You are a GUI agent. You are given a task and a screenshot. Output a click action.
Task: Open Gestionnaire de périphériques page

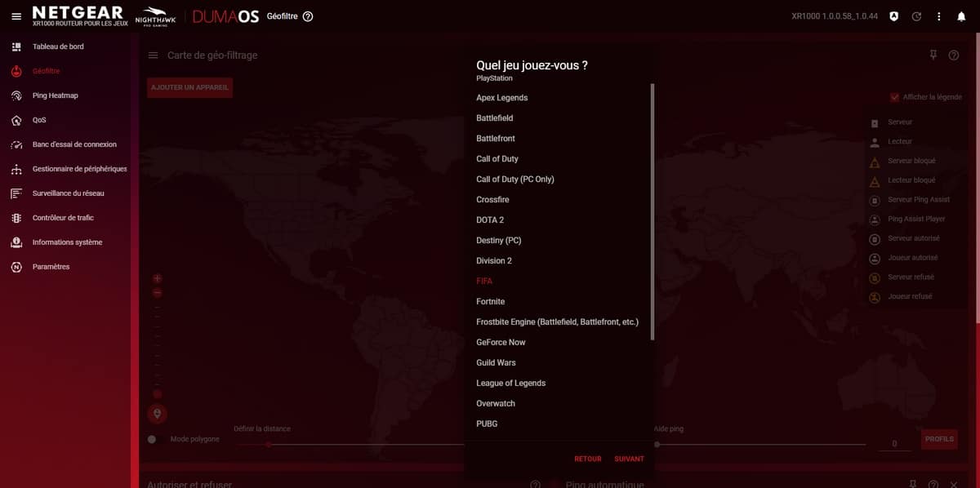tap(80, 169)
